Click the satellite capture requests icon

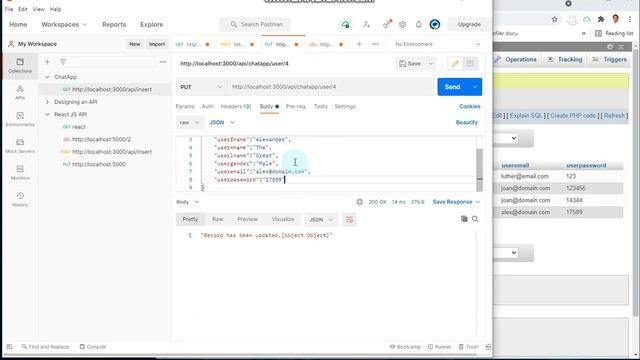click(387, 24)
